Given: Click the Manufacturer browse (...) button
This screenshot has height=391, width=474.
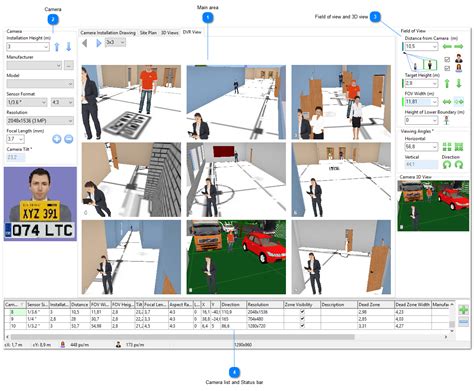Looking at the screenshot, I should pos(69,65).
